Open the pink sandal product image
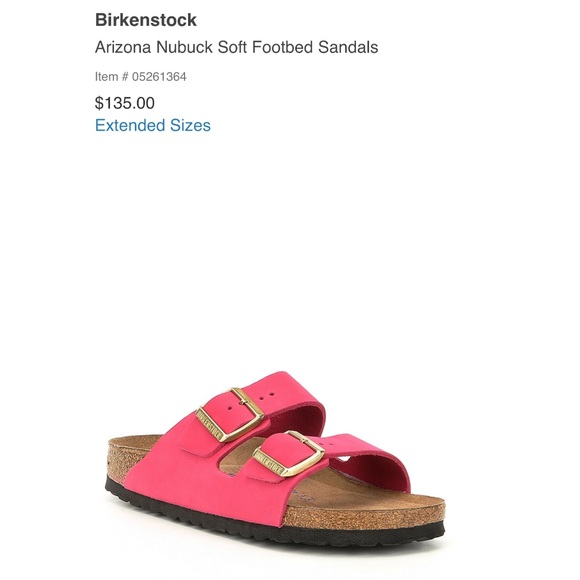This screenshot has width=580, height=580. pos(276,459)
